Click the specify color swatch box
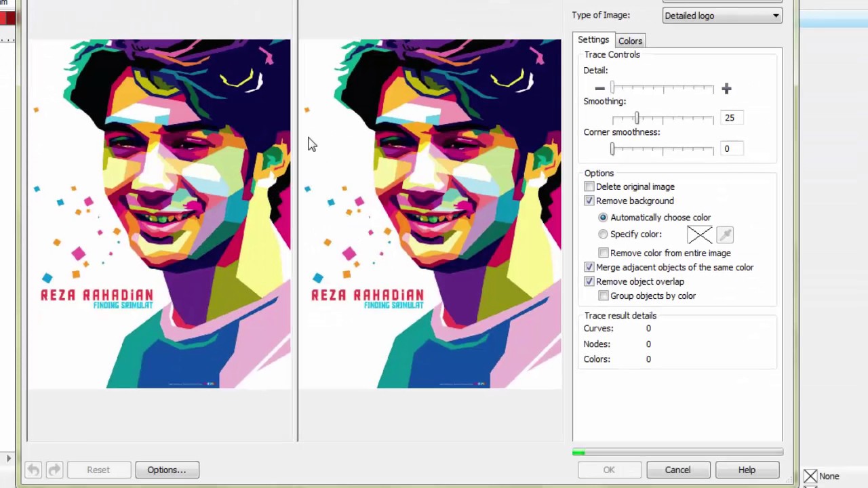This screenshot has width=868, height=488. (x=700, y=235)
